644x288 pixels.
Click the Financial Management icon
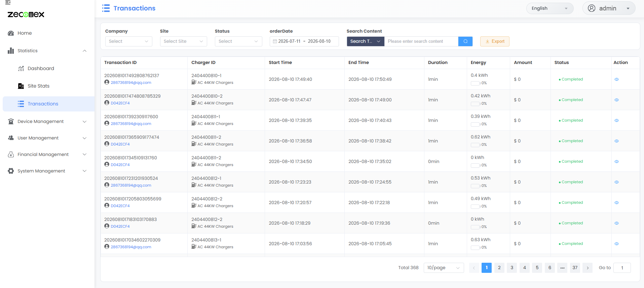pyautogui.click(x=11, y=155)
